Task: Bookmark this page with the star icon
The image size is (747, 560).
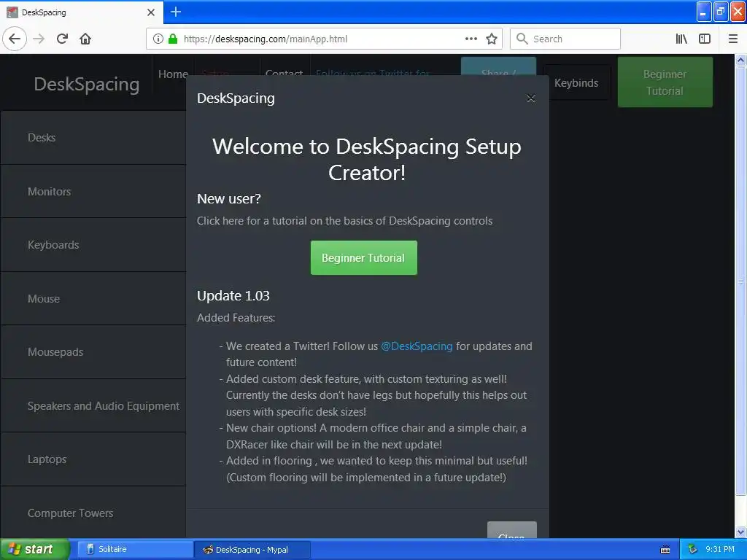Action: click(x=492, y=39)
